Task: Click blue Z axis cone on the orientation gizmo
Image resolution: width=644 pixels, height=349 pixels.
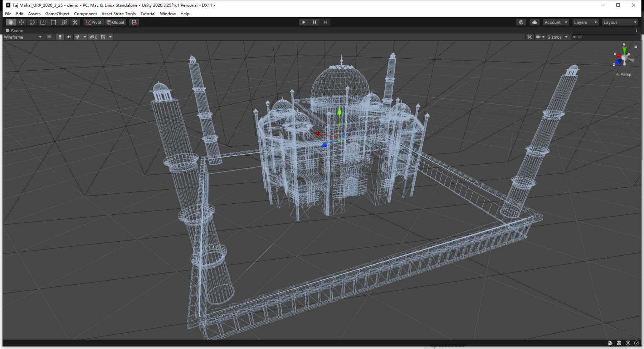Action: pos(619,63)
